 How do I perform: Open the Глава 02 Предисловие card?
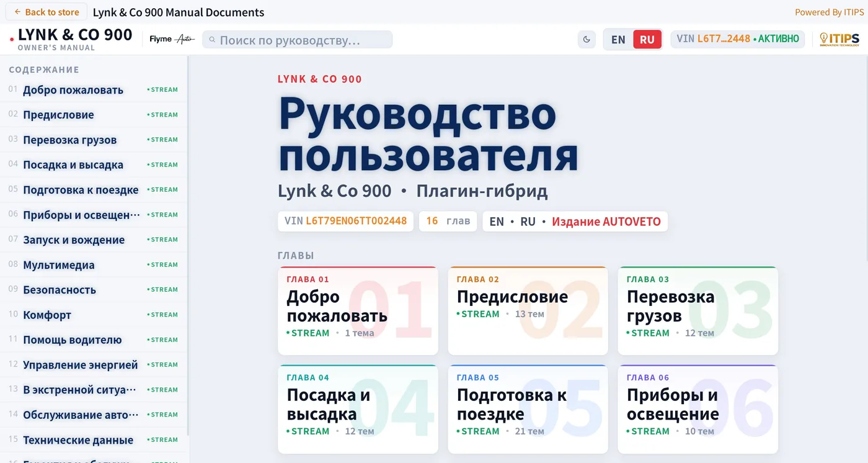[528, 311]
